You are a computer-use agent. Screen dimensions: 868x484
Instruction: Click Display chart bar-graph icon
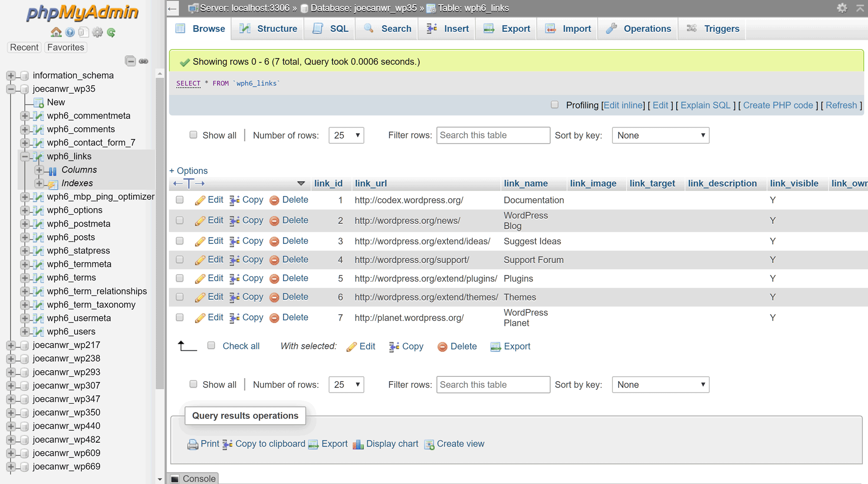coord(358,444)
